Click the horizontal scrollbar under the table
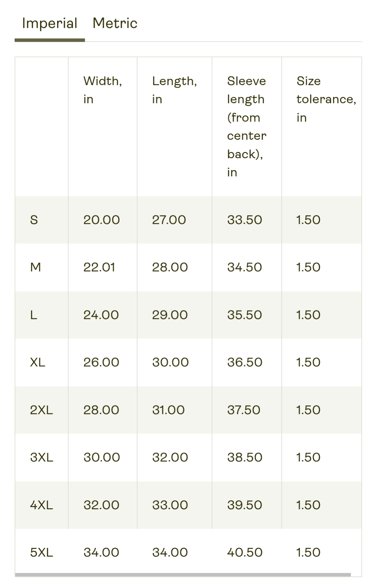The image size is (376, 588). pos(183,575)
